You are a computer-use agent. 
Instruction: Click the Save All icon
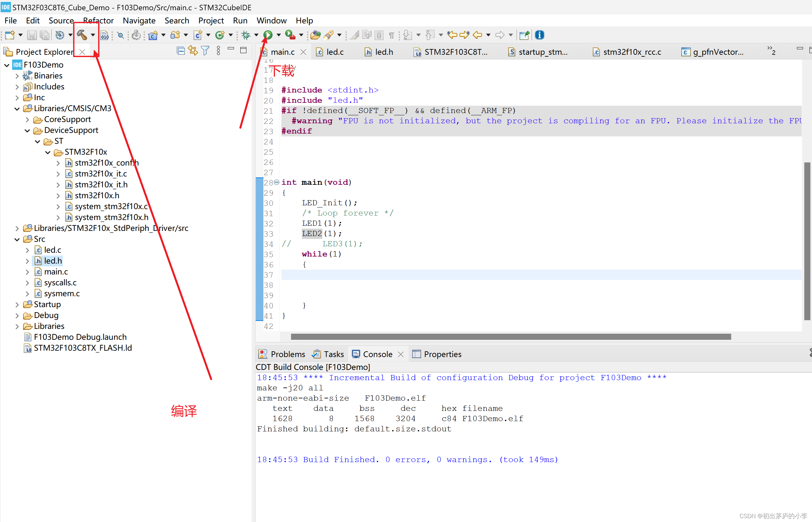click(45, 35)
